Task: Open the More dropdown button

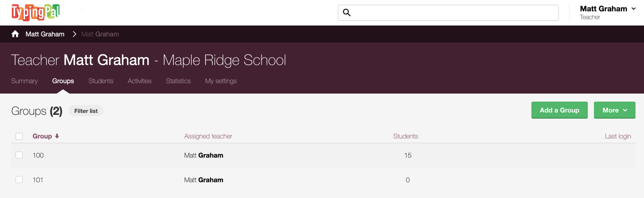Action: click(615, 110)
